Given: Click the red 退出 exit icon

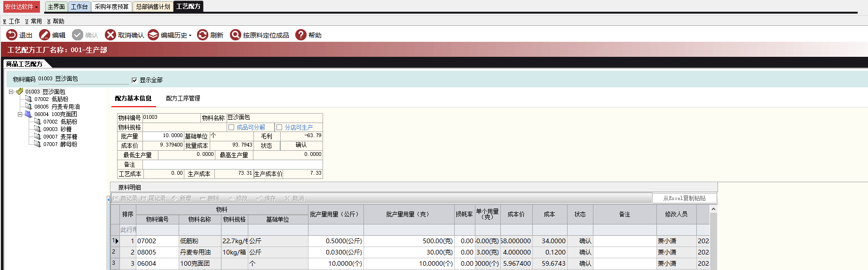Looking at the screenshot, I should [11, 35].
